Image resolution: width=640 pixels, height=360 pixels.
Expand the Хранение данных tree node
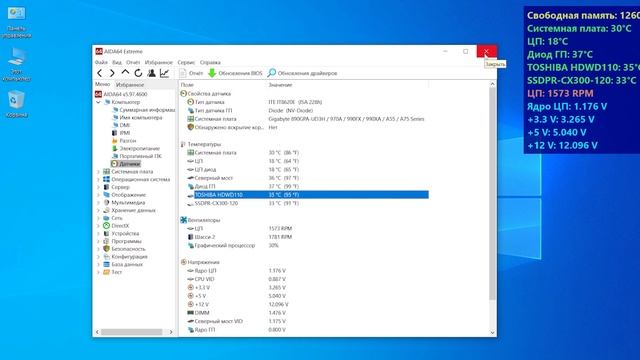(x=98, y=211)
